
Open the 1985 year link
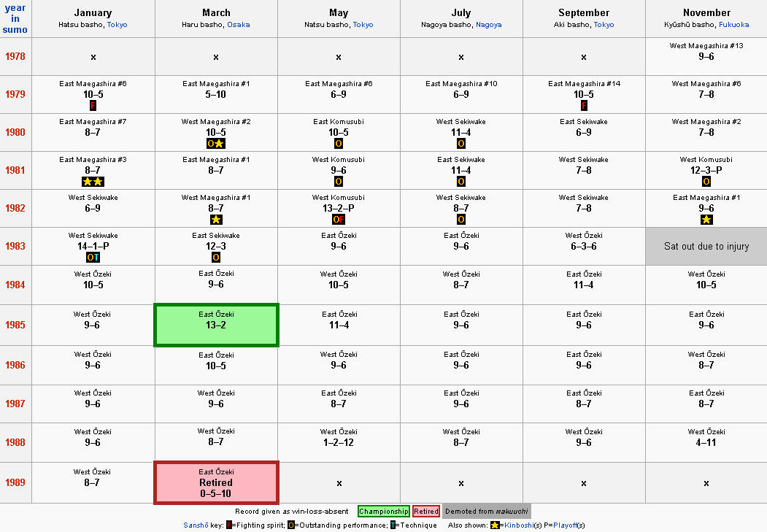click(15, 325)
